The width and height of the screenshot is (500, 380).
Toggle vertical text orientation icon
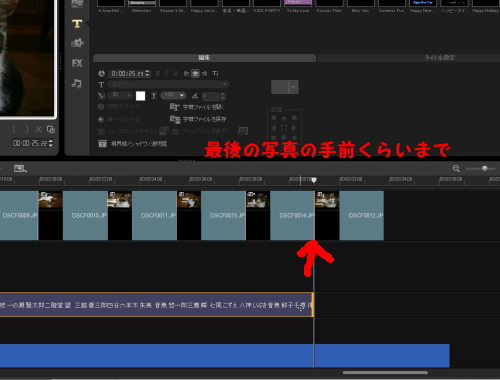pyautogui.click(x=215, y=73)
